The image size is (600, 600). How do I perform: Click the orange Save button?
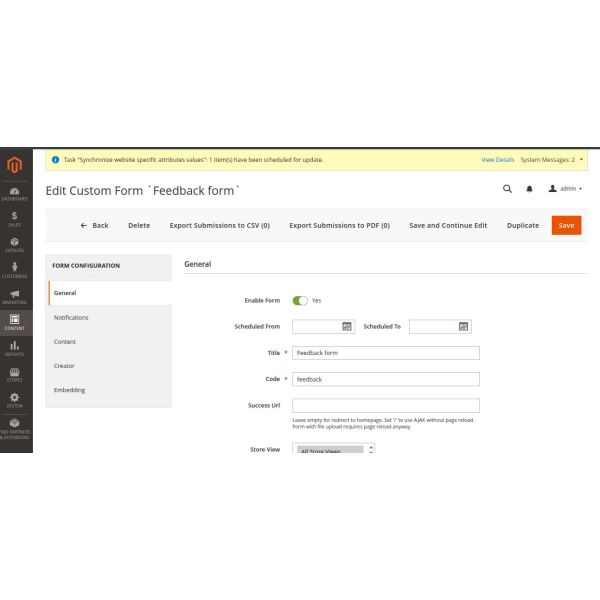(566, 225)
